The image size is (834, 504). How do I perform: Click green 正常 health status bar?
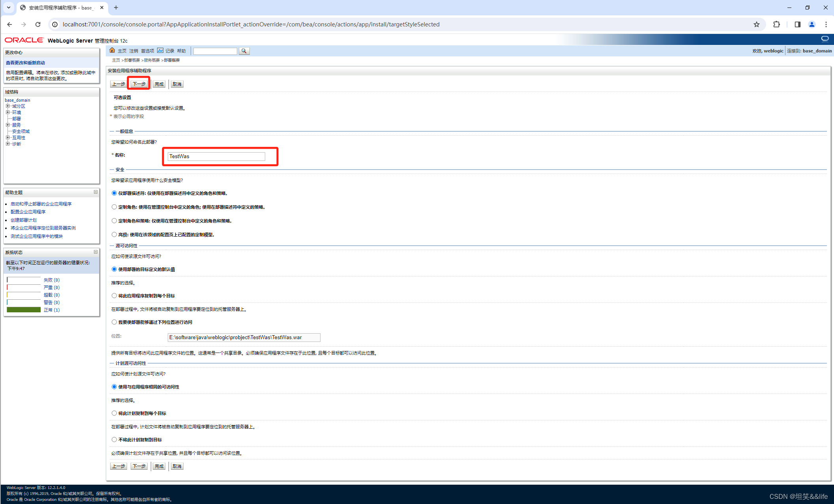(24, 310)
